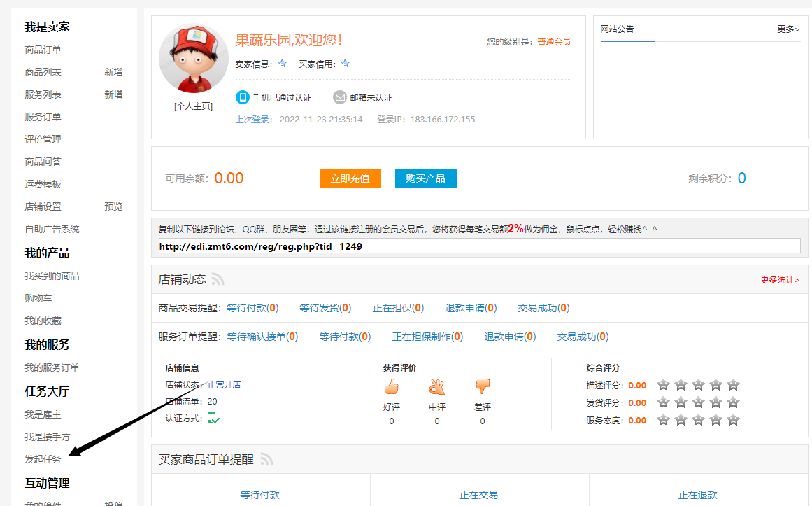Open 商品列表 in the sidebar
The image size is (812, 506).
coord(43,72)
